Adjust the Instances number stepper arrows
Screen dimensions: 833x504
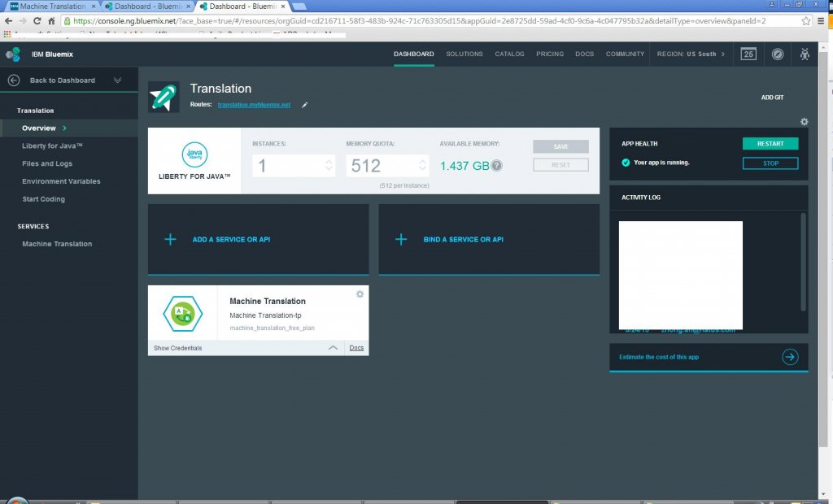tap(329, 166)
